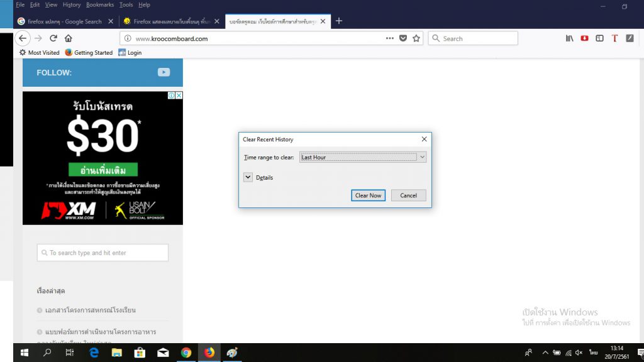Viewport: 644px width, 362px height.
Task: Reload the current page
Action: (53, 38)
